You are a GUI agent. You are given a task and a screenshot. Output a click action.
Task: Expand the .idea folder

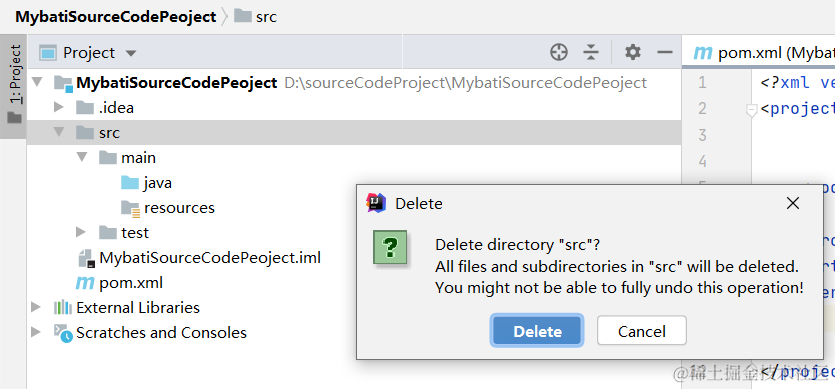point(59,108)
